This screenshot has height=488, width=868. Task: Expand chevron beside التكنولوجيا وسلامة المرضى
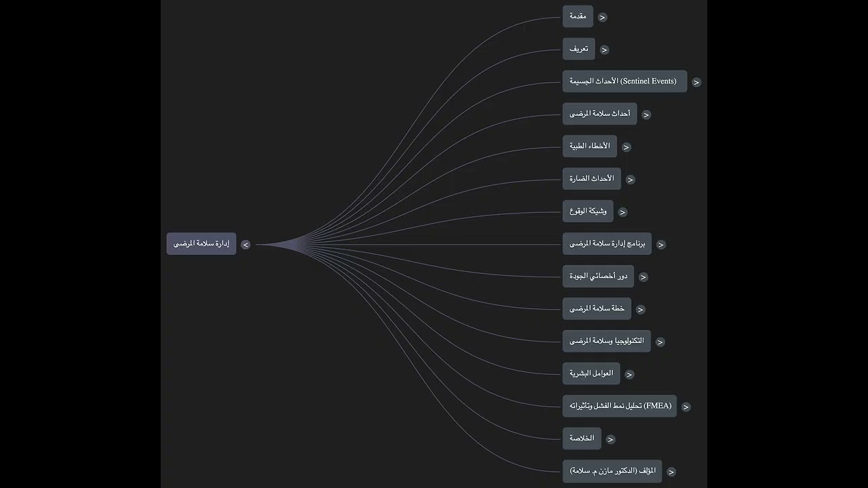pos(660,342)
